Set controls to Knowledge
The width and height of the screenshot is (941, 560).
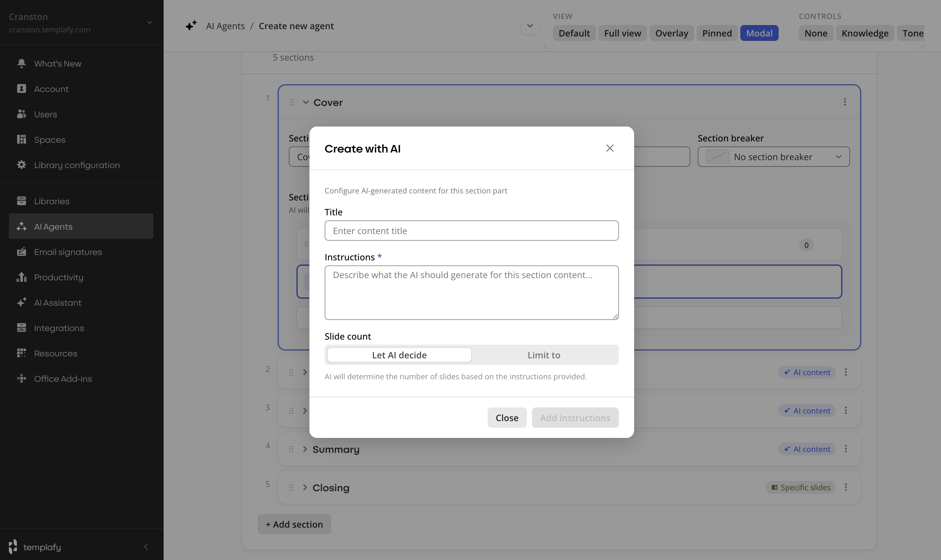click(x=865, y=33)
